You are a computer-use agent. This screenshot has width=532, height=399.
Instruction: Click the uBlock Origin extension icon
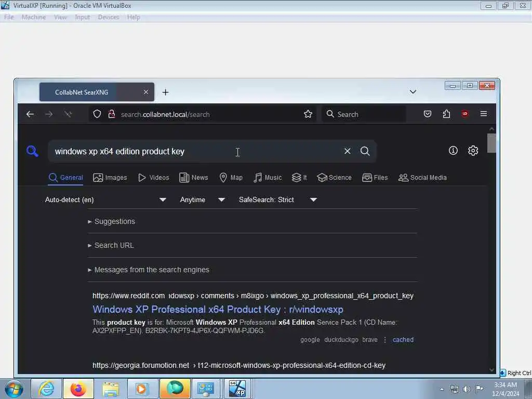point(465,114)
